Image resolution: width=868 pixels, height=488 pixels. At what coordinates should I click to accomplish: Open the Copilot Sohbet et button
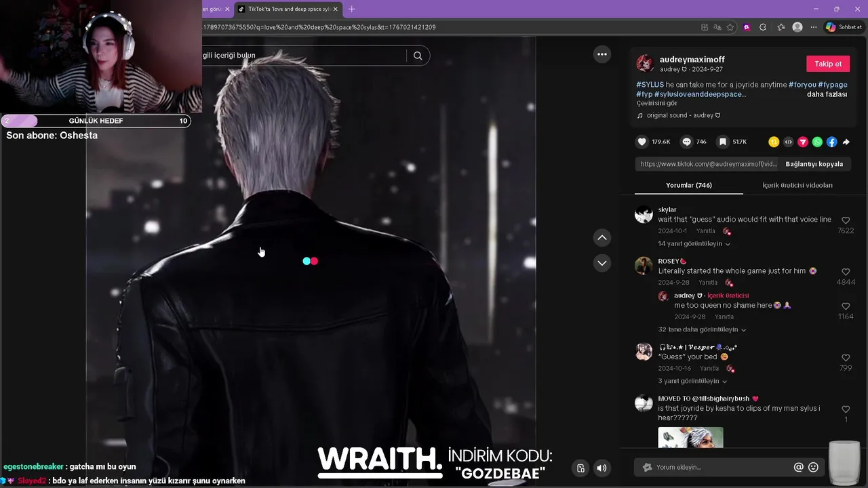point(844,27)
